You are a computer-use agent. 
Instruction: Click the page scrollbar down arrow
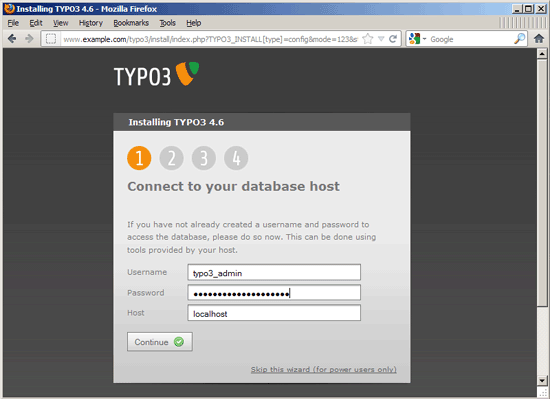point(542,380)
